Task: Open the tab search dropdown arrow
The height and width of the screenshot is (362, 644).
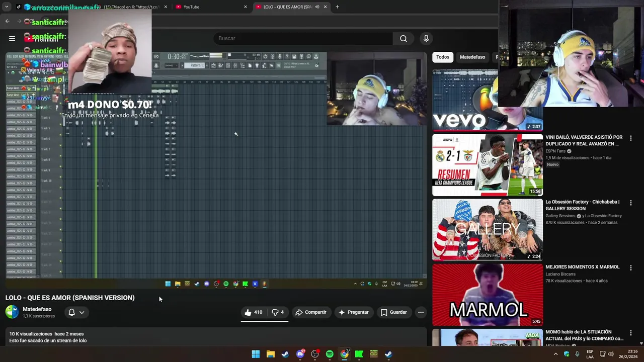Action: click(x=7, y=7)
